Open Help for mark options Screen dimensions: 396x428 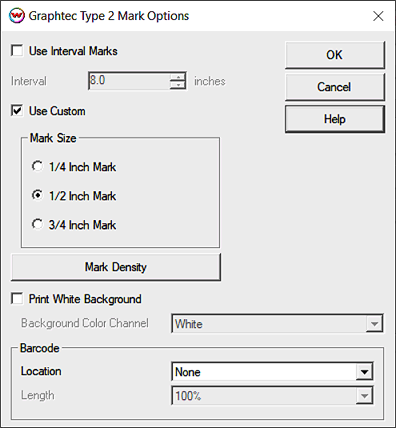[x=335, y=119]
